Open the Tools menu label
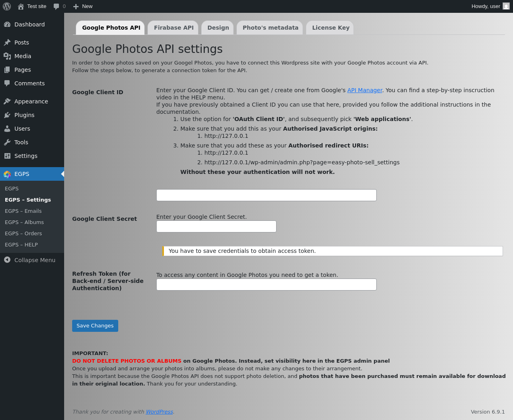The width and height of the screenshot is (513, 420). (21, 142)
